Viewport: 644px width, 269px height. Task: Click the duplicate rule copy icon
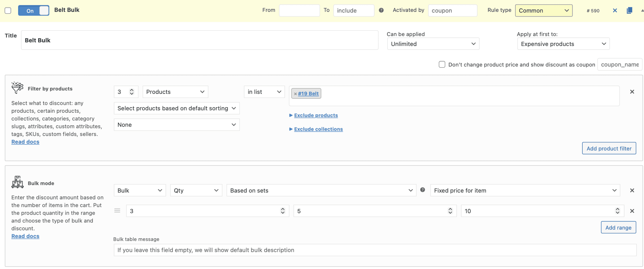pos(629,10)
